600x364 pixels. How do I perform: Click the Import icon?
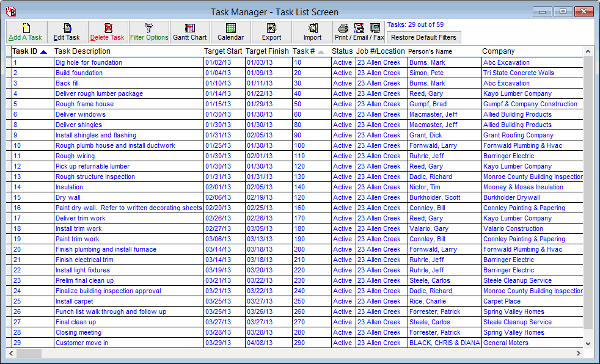pyautogui.click(x=312, y=32)
